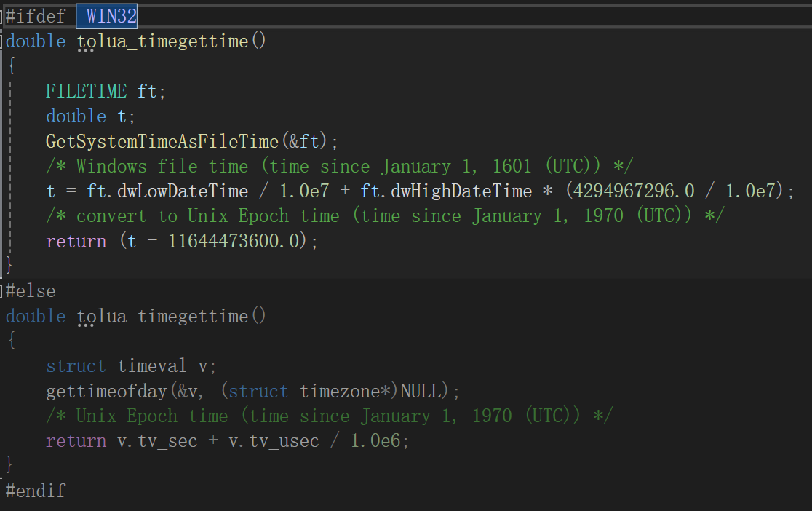The height and width of the screenshot is (511, 812).
Task: Click comment starting '/* Unix Epoch time'
Action: [330, 416]
